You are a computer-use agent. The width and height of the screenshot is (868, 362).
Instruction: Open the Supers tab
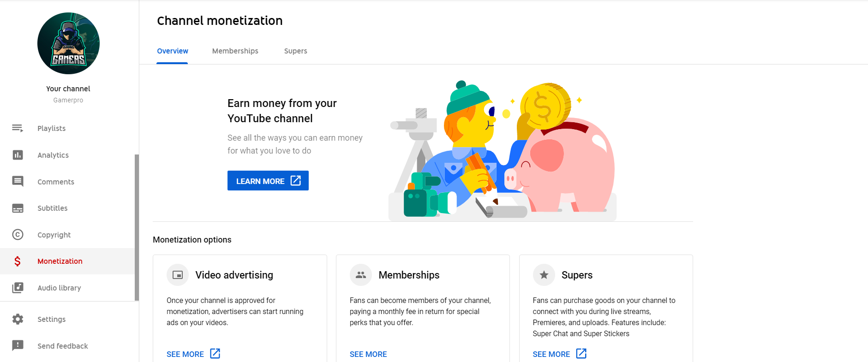[296, 51]
